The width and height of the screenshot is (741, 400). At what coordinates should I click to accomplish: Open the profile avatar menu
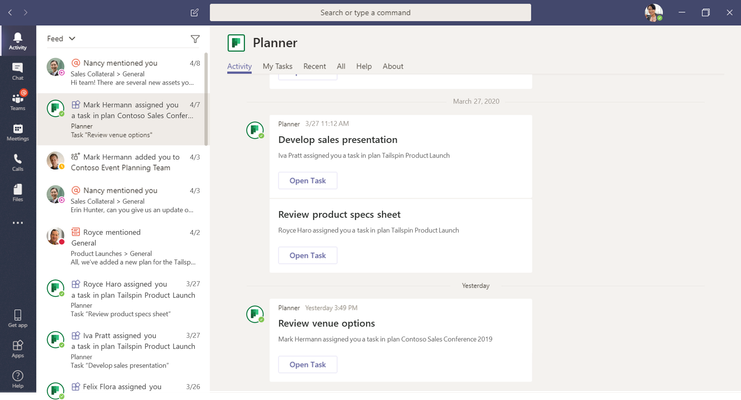654,13
